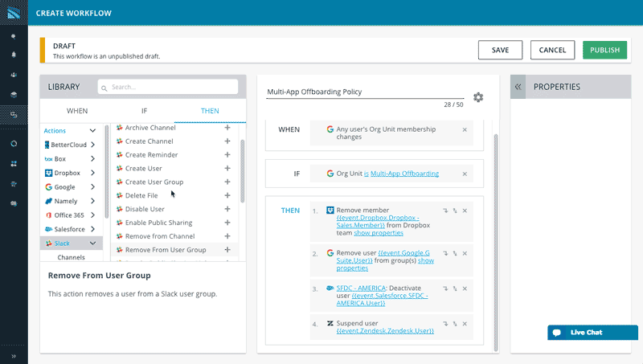The width and height of the screenshot is (643, 364).
Task: Collapse the Actions category list
Action: [92, 130]
